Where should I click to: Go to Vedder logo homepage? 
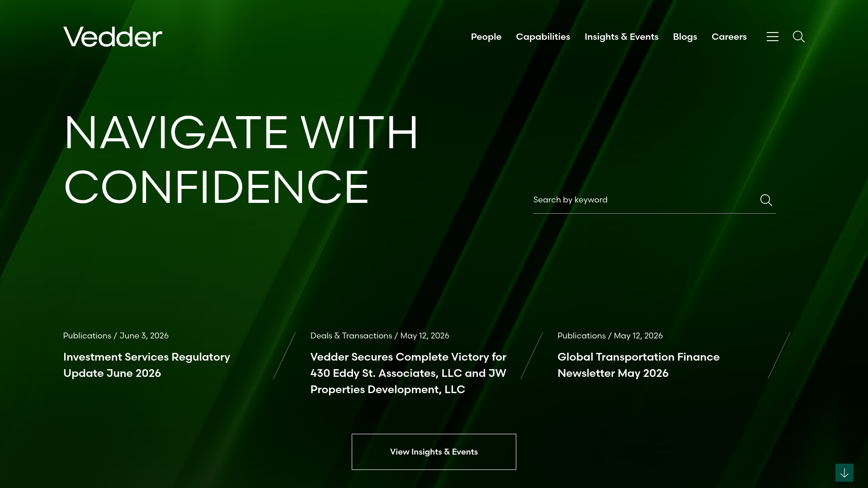click(x=113, y=37)
